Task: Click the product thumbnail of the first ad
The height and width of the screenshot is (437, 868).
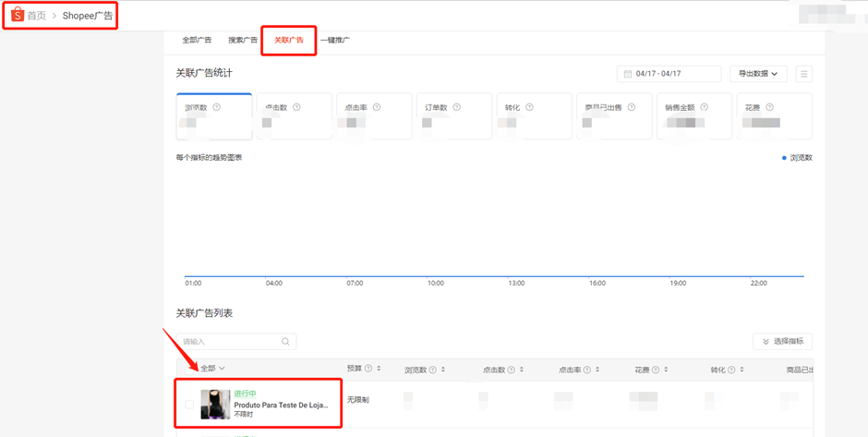Action: point(215,405)
